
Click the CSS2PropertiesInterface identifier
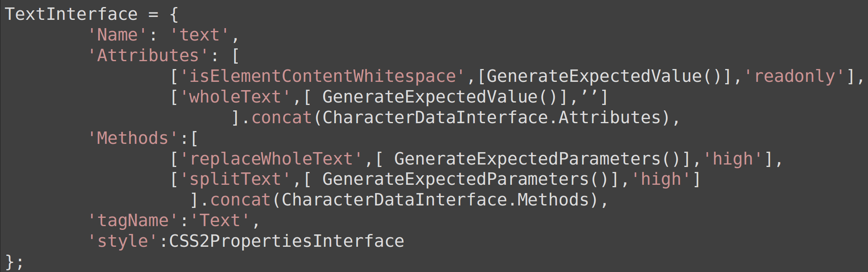point(286,241)
